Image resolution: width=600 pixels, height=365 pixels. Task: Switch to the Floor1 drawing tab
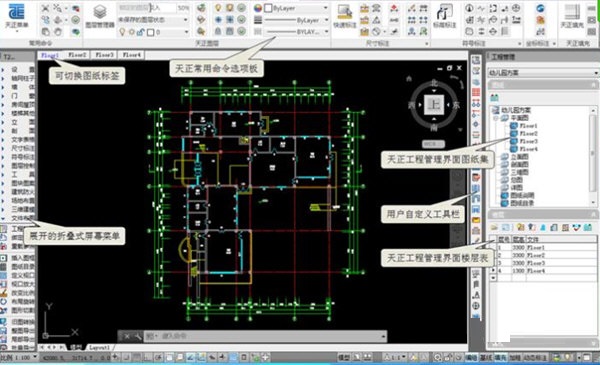coord(50,55)
